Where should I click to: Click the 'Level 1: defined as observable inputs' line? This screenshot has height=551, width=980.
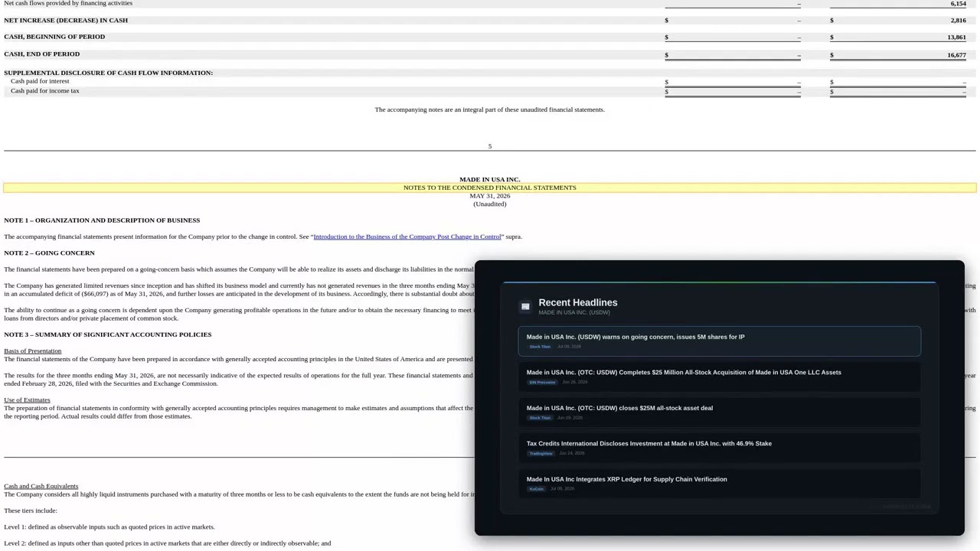click(x=109, y=527)
